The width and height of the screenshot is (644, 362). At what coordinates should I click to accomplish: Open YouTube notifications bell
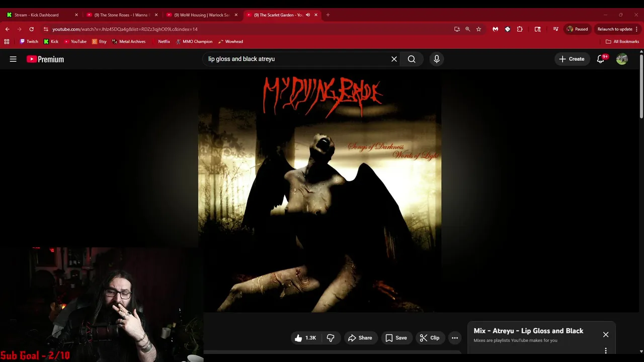pyautogui.click(x=601, y=59)
